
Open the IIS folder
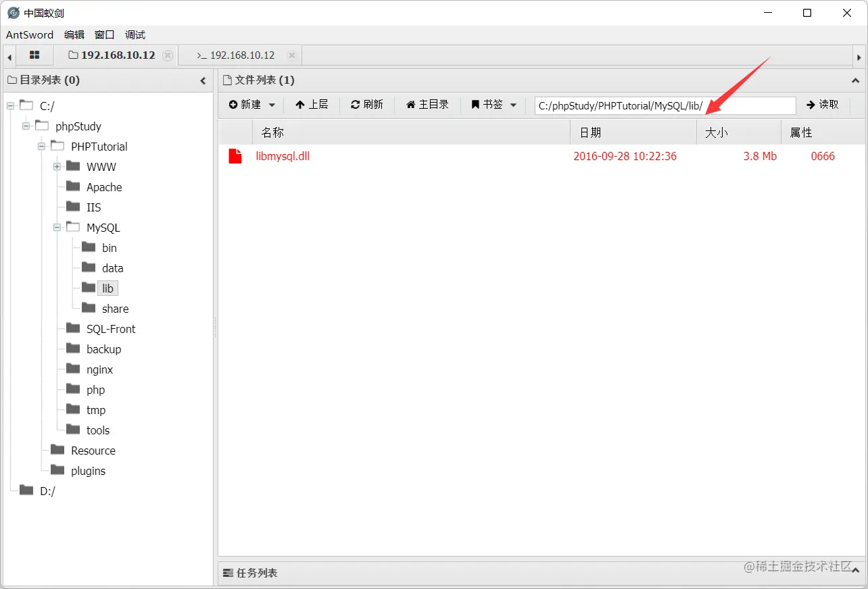point(94,207)
